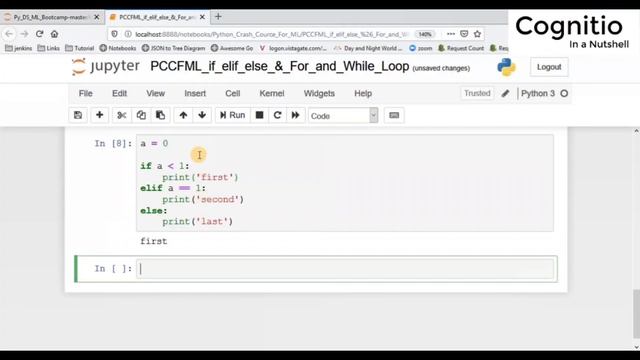Interrupt the kernel with stop icon
The image size is (640, 360).
point(259,115)
